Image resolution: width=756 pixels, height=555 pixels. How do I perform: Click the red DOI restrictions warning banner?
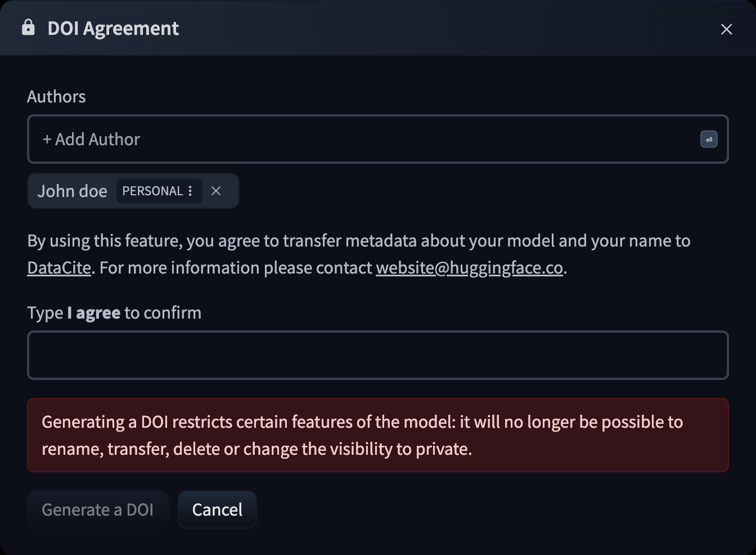pyautogui.click(x=377, y=435)
